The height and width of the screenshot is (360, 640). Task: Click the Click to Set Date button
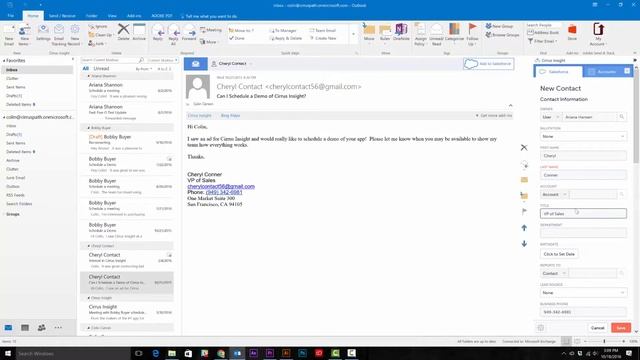pos(559,254)
